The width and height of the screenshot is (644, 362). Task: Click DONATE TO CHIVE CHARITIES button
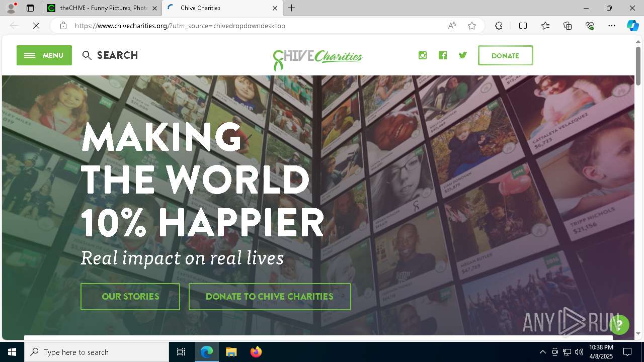click(270, 297)
